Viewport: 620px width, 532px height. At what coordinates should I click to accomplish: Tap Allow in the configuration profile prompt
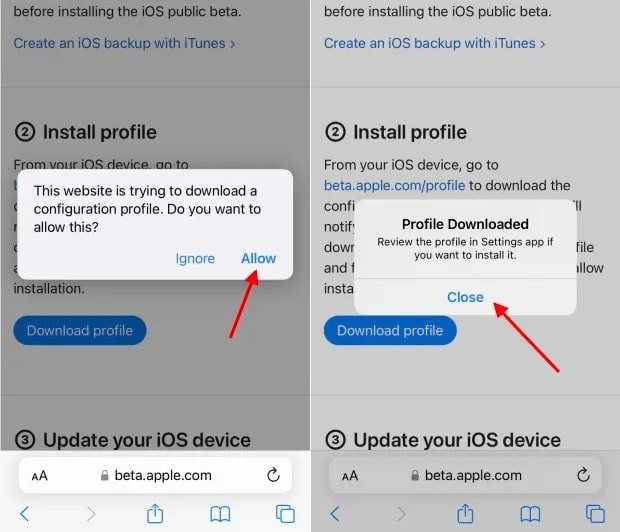point(258,258)
